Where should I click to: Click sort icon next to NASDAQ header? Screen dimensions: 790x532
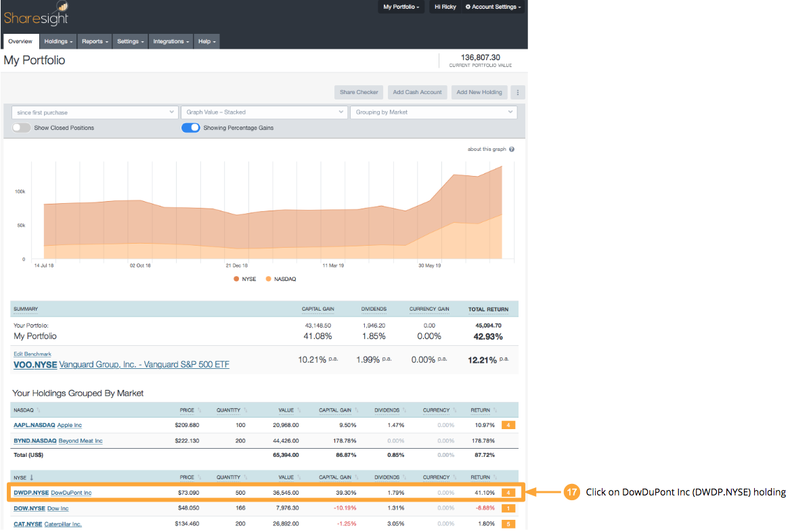(39, 410)
